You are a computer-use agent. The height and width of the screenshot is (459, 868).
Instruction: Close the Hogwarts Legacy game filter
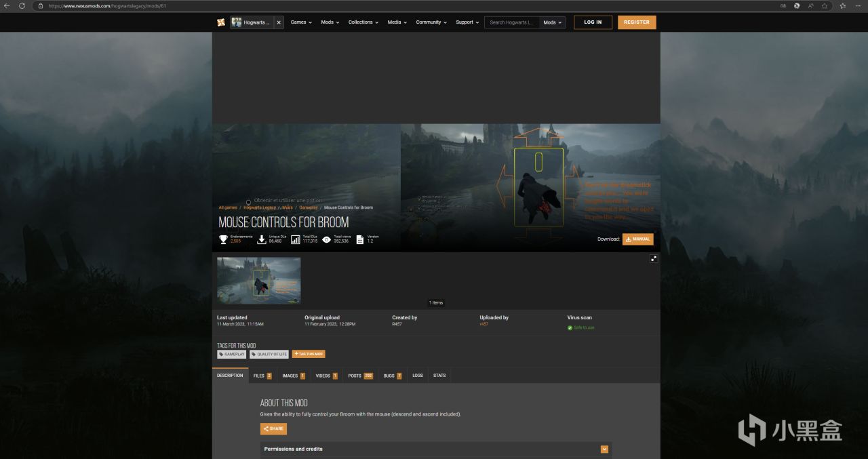[x=278, y=22]
